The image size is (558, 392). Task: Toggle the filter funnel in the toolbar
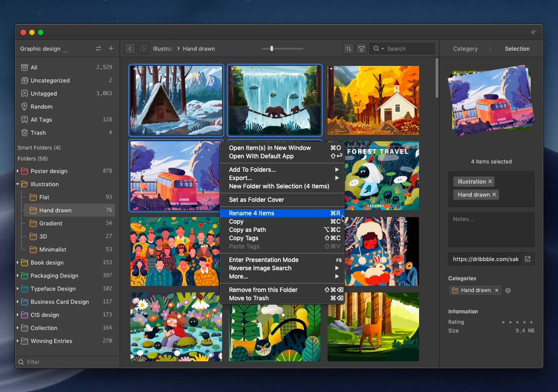tap(361, 49)
